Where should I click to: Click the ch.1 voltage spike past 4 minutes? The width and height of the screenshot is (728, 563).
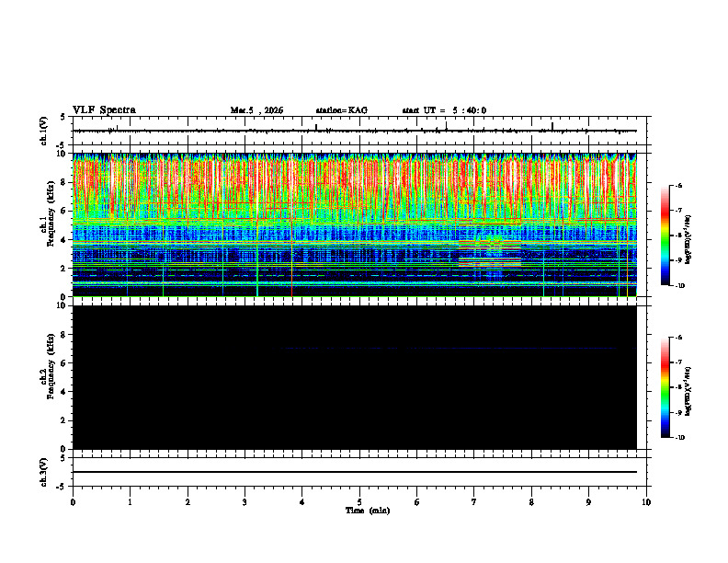click(316, 127)
